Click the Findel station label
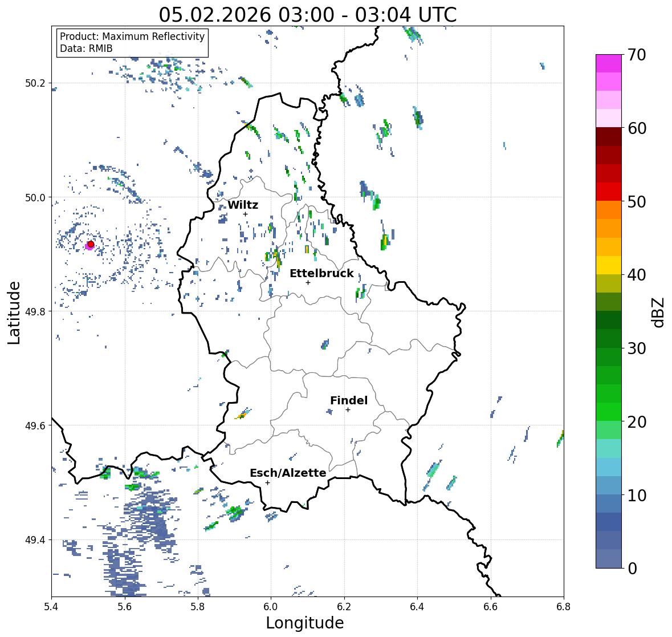The width and height of the screenshot is (672, 637). click(x=349, y=400)
